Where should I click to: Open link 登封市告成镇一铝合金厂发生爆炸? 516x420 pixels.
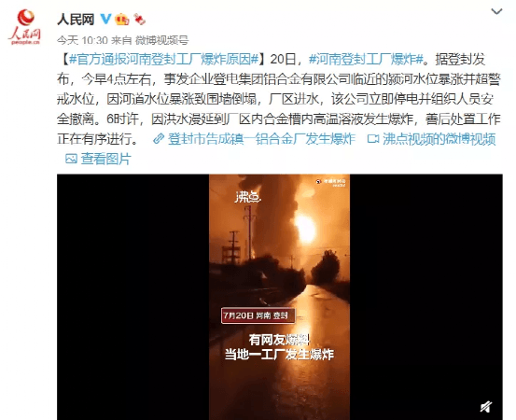(x=261, y=139)
